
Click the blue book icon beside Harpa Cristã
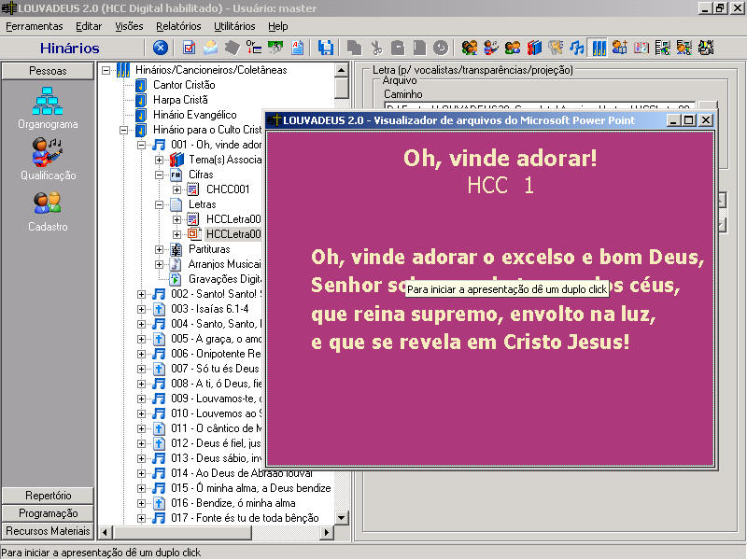pos(141,100)
